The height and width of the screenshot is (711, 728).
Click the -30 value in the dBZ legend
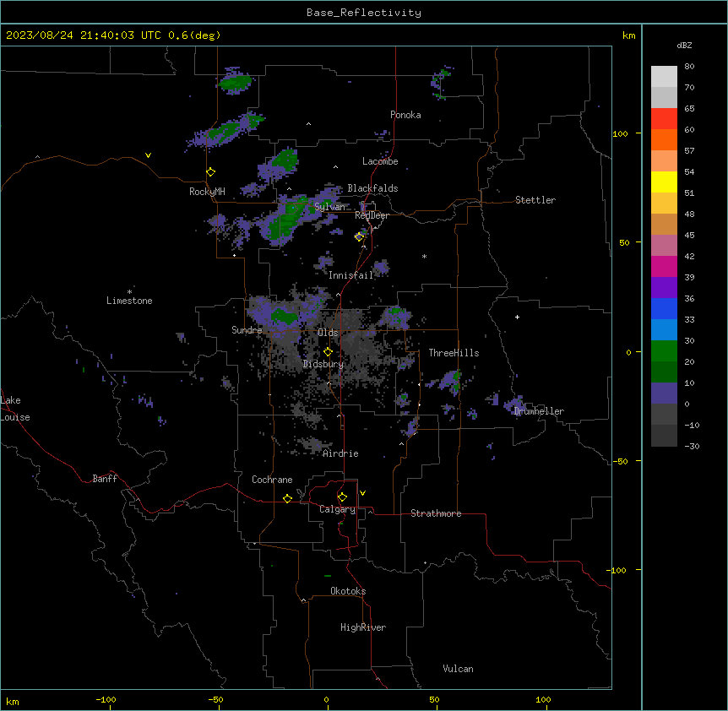(x=692, y=446)
